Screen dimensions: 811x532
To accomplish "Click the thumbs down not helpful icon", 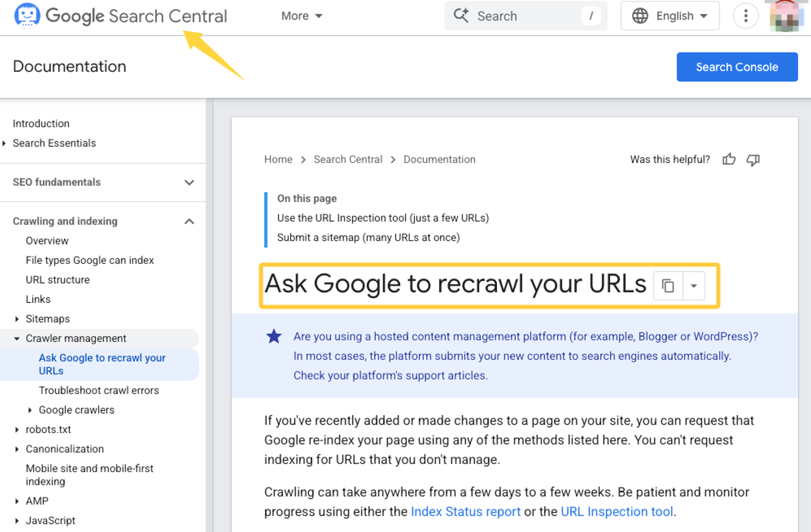I will (753, 160).
